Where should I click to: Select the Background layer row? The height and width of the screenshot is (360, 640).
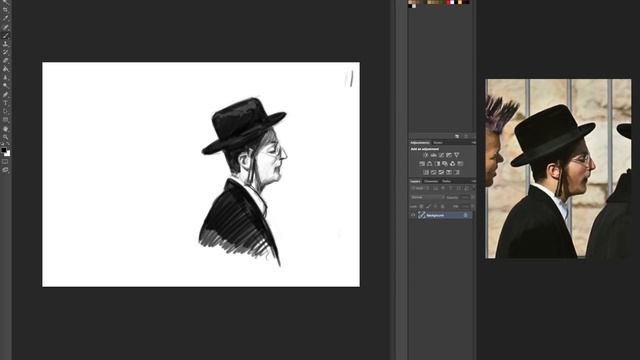click(441, 215)
